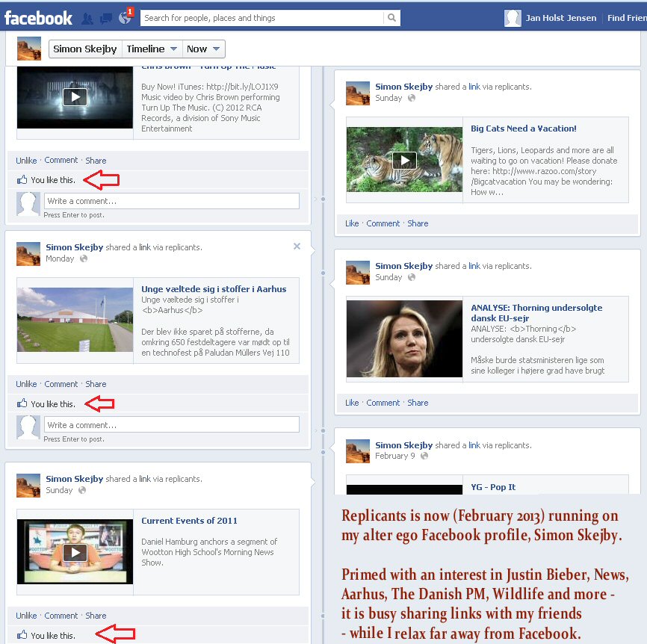Image resolution: width=647 pixels, height=644 pixels.
Task: Open Find Friends from the top bar
Action: (x=627, y=18)
